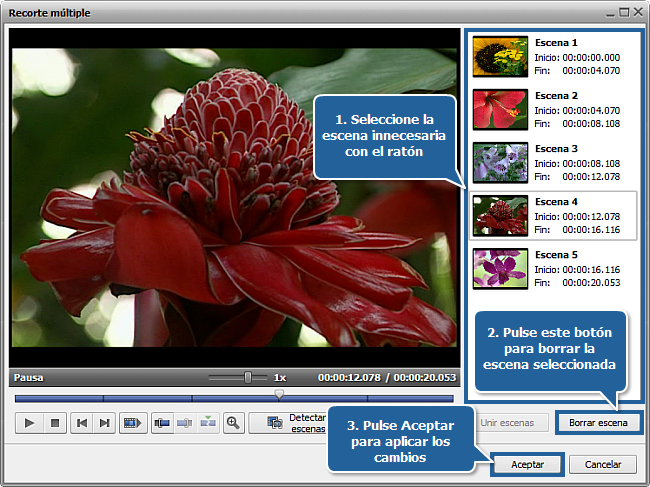Jump to the next frame

point(104,423)
